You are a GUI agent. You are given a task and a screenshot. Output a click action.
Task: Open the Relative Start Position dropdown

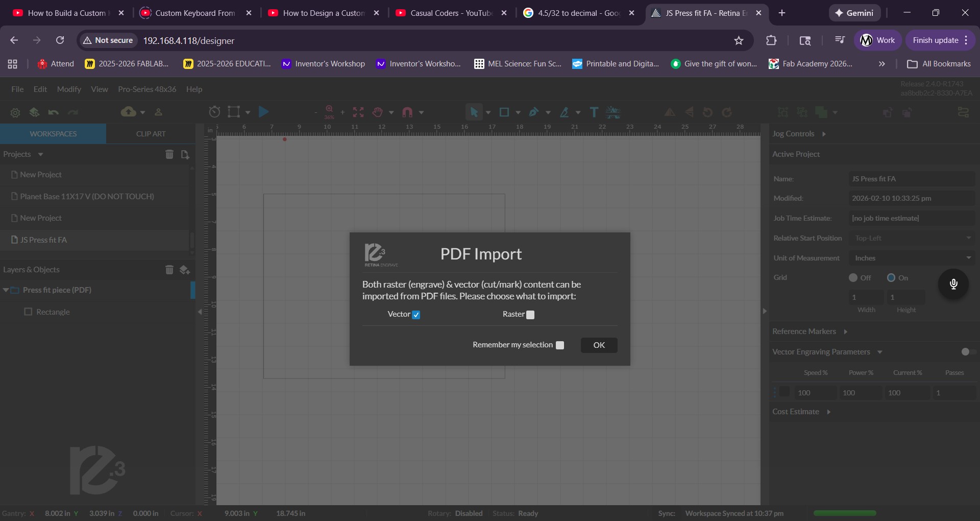click(x=912, y=238)
